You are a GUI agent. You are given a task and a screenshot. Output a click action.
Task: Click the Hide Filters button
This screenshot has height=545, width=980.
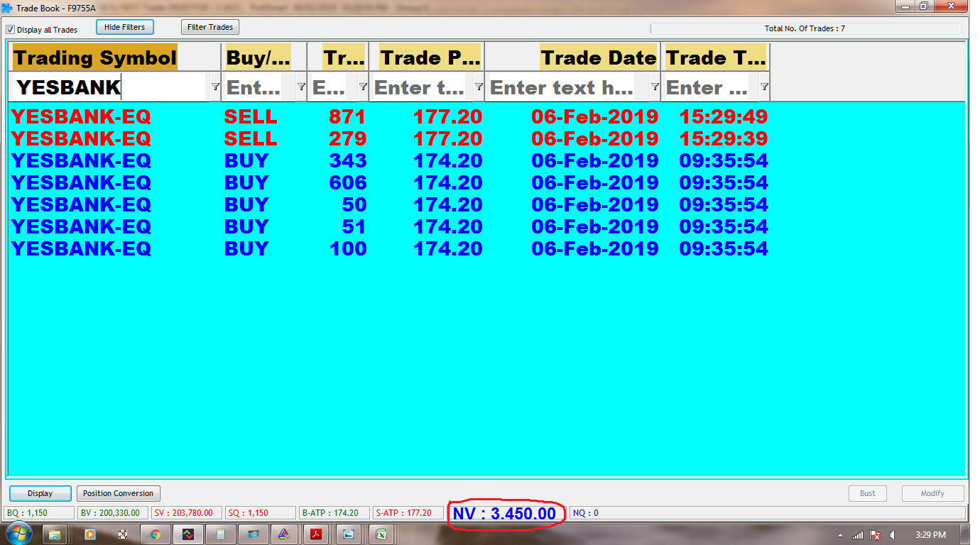click(x=124, y=27)
